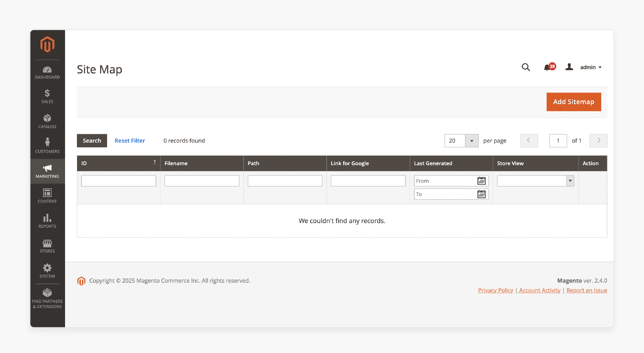
Task: Click the Action column header
Action: [593, 163]
